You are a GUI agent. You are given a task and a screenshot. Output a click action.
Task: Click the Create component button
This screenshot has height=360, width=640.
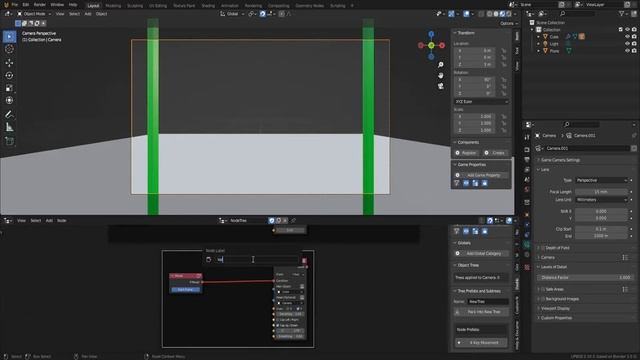pyautogui.click(x=495, y=153)
